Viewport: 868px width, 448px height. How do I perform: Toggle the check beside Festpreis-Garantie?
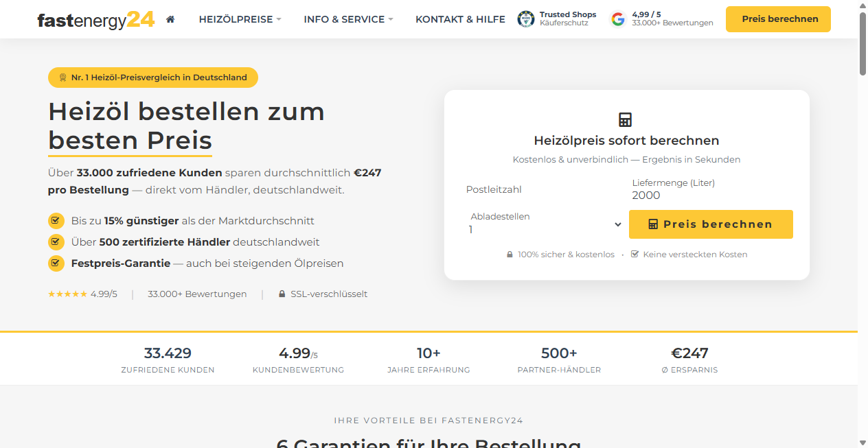pyautogui.click(x=56, y=263)
